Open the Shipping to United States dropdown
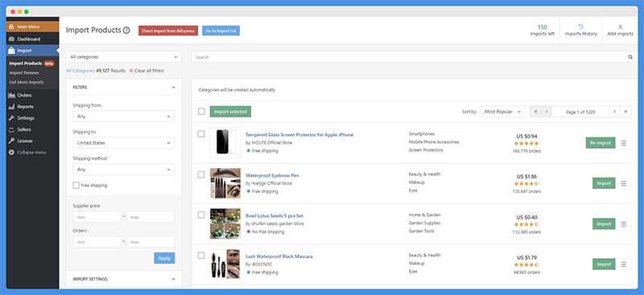 124,143
